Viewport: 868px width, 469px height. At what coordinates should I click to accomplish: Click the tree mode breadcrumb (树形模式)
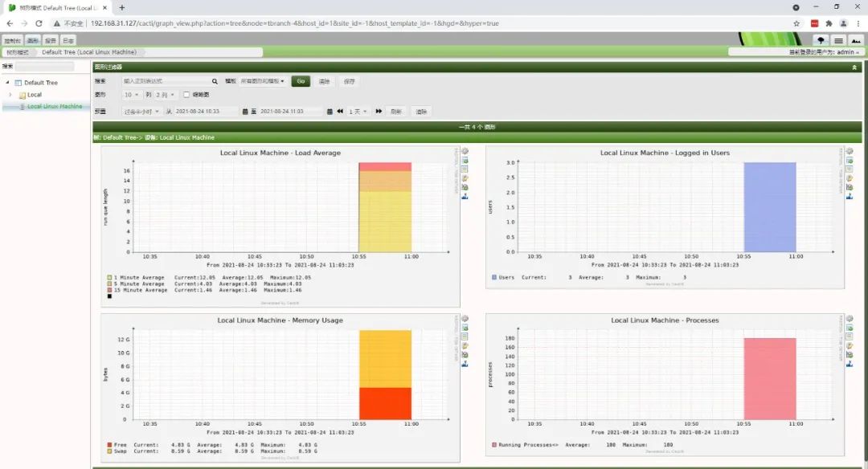tap(17, 52)
